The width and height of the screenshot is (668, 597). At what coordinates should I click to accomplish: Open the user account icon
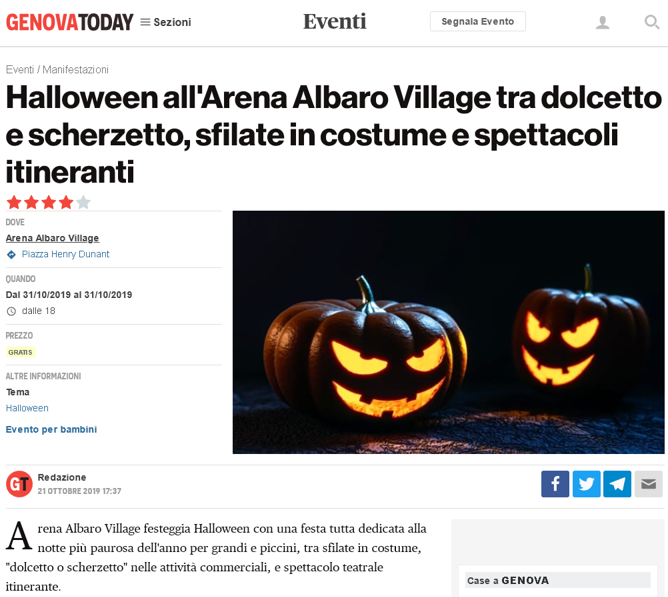(602, 22)
